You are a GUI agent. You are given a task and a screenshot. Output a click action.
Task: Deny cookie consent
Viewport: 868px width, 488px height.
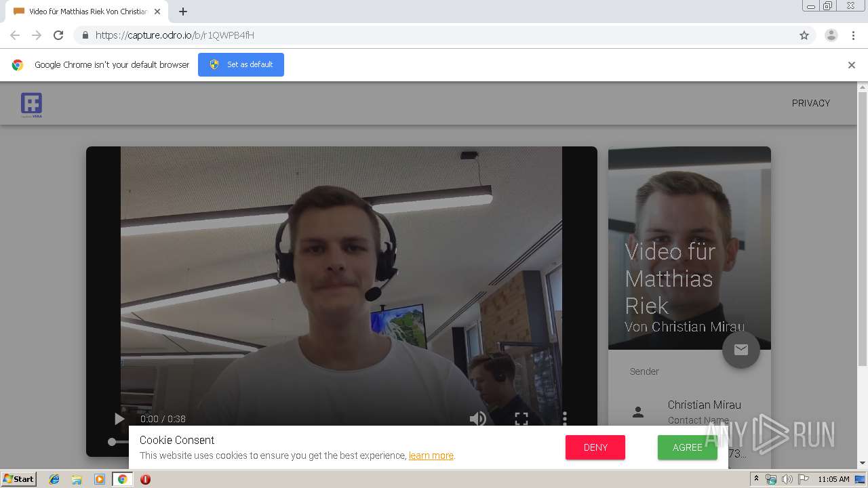pyautogui.click(x=595, y=447)
